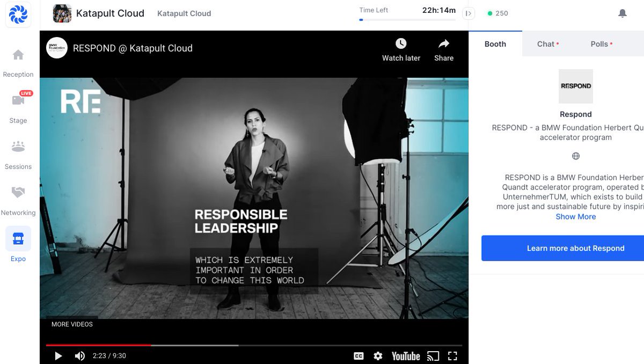
Task: Open the notifications bell
Action: [x=623, y=13]
